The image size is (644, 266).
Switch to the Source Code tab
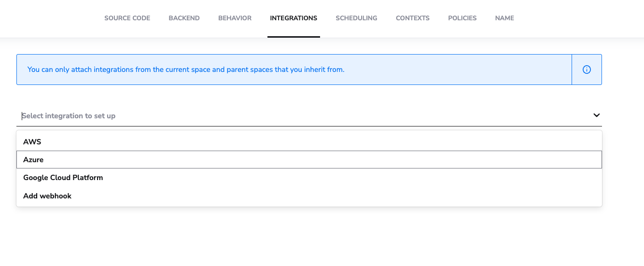coord(127,18)
